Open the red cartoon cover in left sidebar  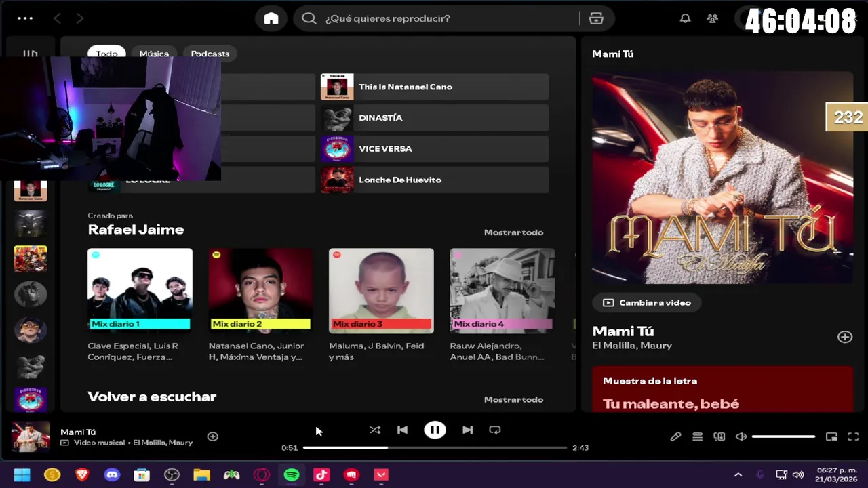tap(31, 259)
